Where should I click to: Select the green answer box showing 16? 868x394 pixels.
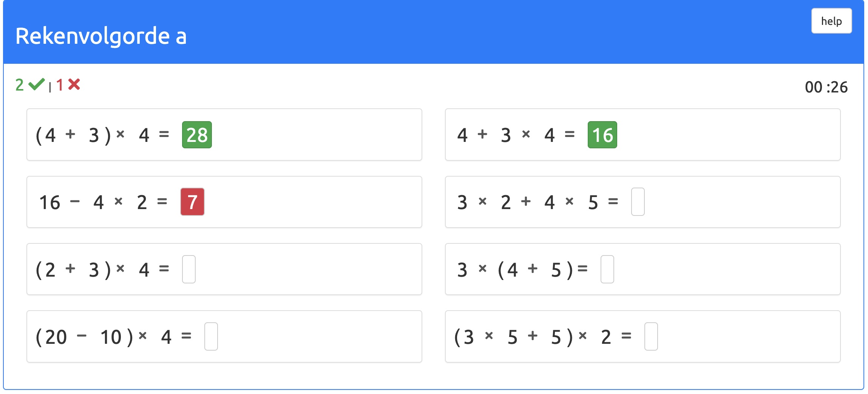pos(602,135)
